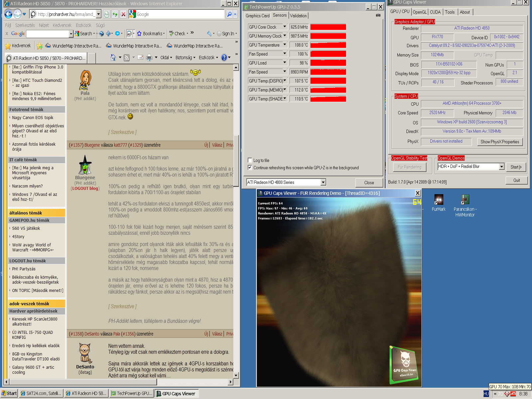Click the tray expand chevron arrows
Screen dimensions: 532x399
[x=495, y=394]
